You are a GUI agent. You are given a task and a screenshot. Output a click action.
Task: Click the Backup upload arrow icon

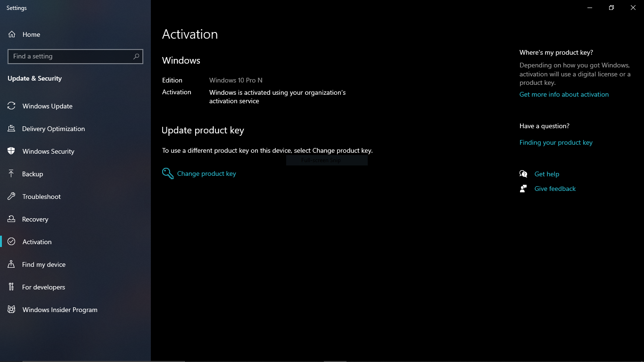(x=11, y=174)
